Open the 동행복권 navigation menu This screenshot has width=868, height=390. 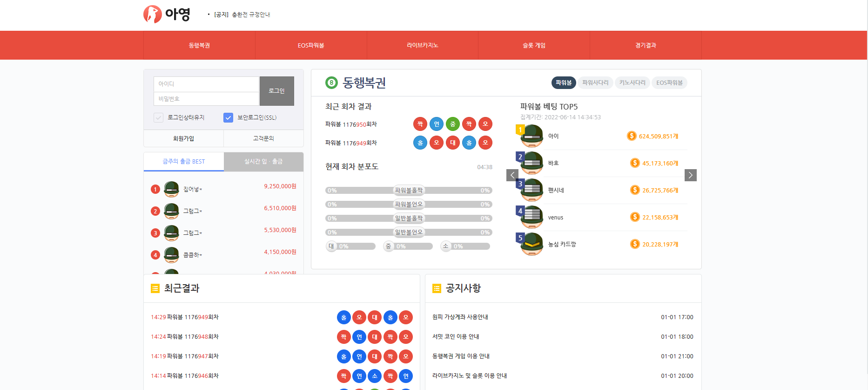pos(199,45)
